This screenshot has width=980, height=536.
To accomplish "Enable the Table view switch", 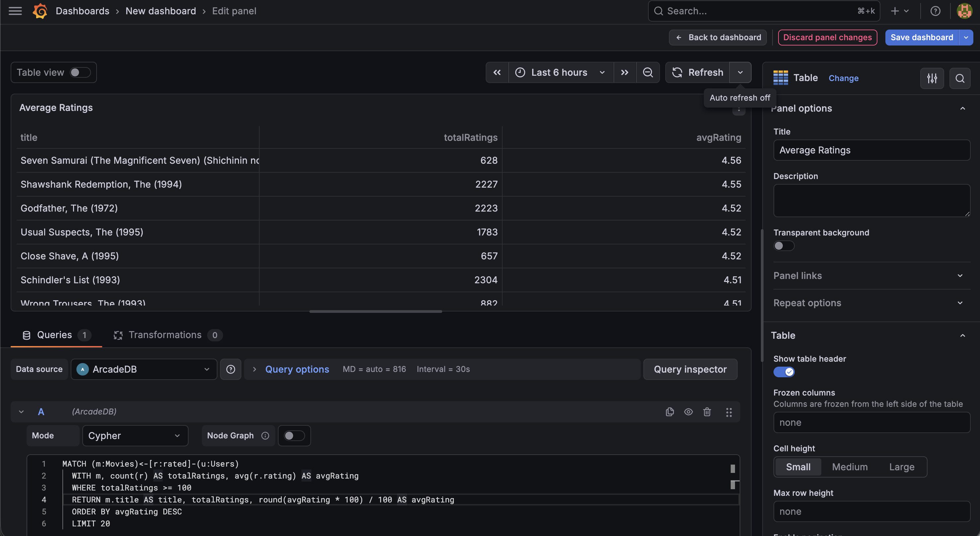I will [80, 72].
